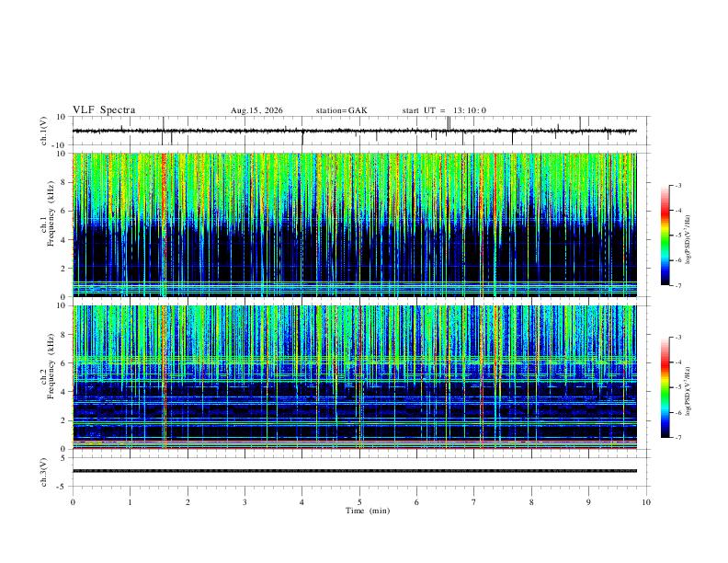
Task: Click the start UT 13:10:0 text
Action: pos(444,110)
